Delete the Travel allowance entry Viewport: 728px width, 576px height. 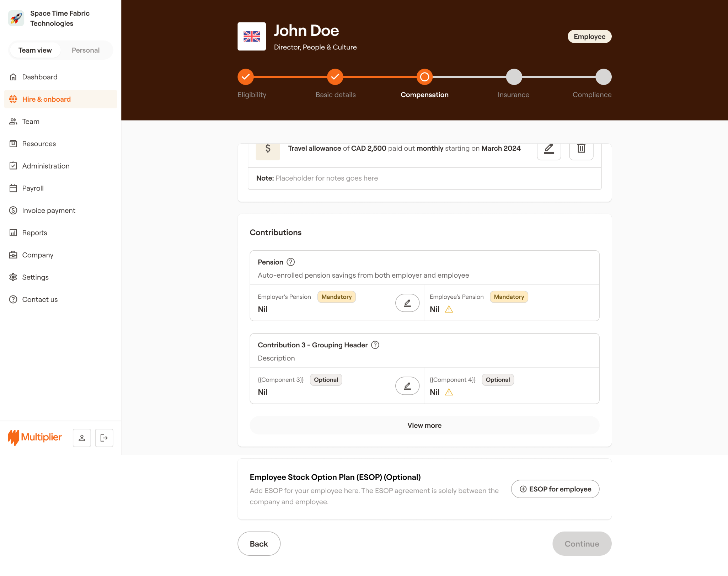tap(581, 149)
